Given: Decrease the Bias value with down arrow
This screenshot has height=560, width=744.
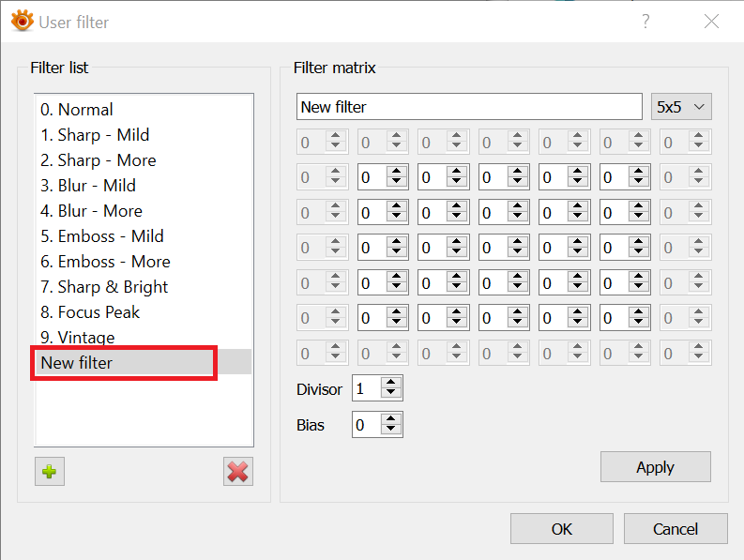Looking at the screenshot, I should pyautogui.click(x=391, y=431).
